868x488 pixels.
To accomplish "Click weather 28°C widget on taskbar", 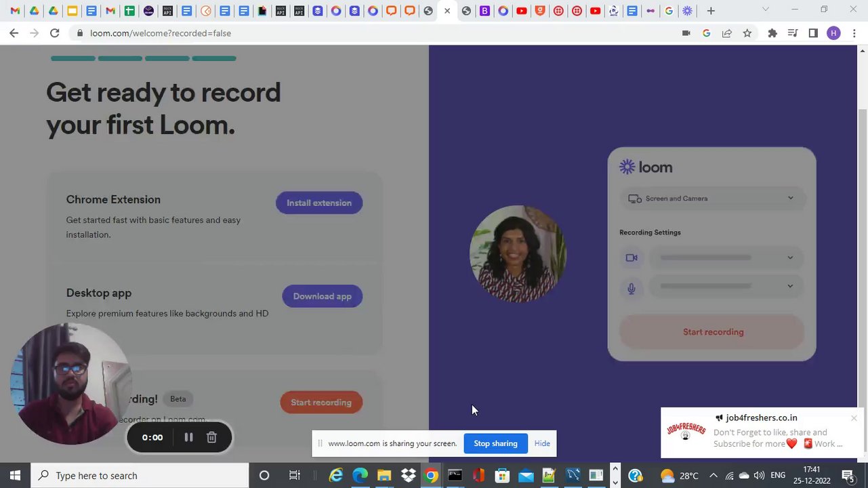I will 680,476.
